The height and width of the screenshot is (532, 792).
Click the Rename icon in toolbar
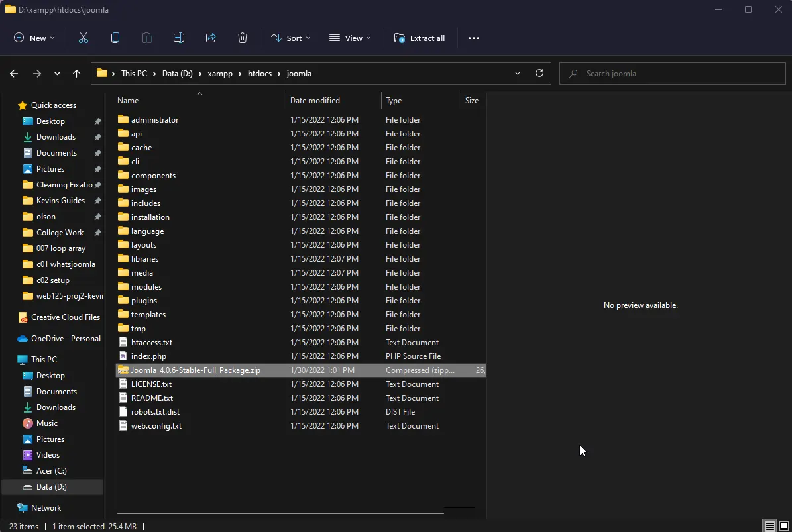click(179, 38)
